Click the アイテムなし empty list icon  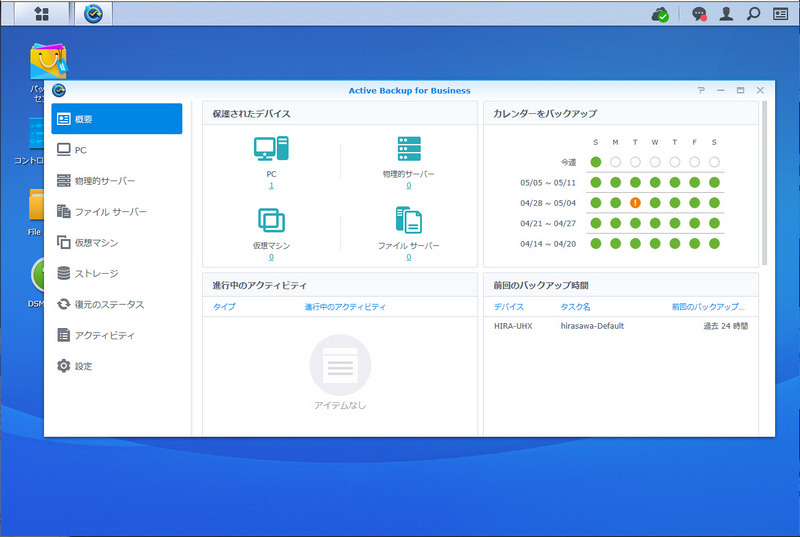(x=340, y=365)
